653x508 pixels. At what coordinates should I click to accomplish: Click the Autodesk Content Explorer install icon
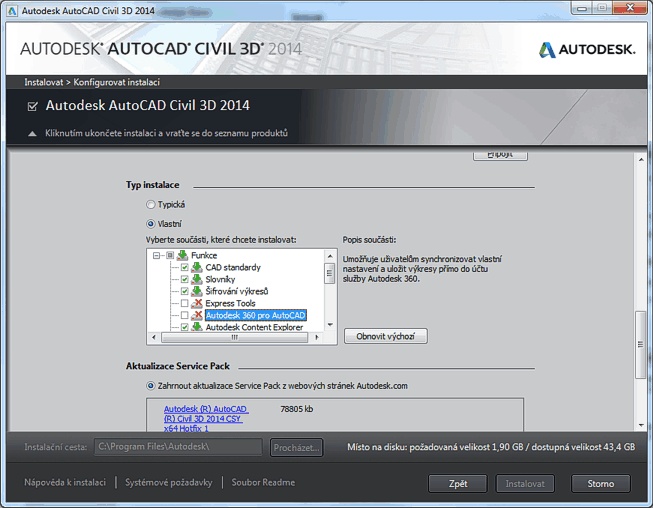tap(197, 327)
